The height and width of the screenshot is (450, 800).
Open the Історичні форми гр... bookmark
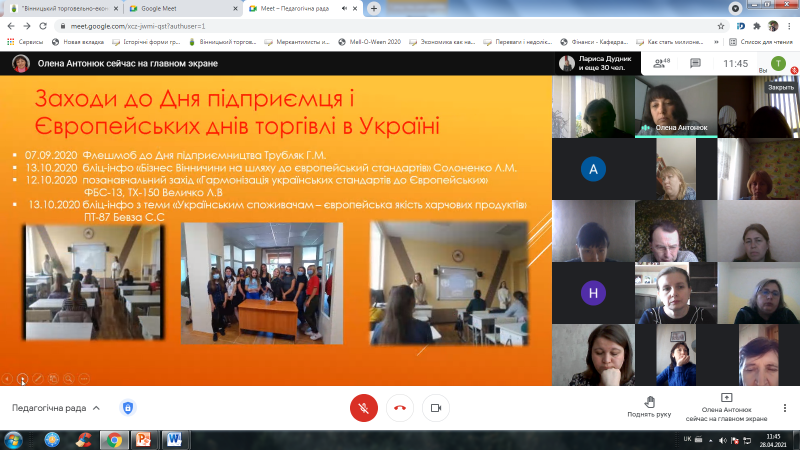tap(146, 42)
